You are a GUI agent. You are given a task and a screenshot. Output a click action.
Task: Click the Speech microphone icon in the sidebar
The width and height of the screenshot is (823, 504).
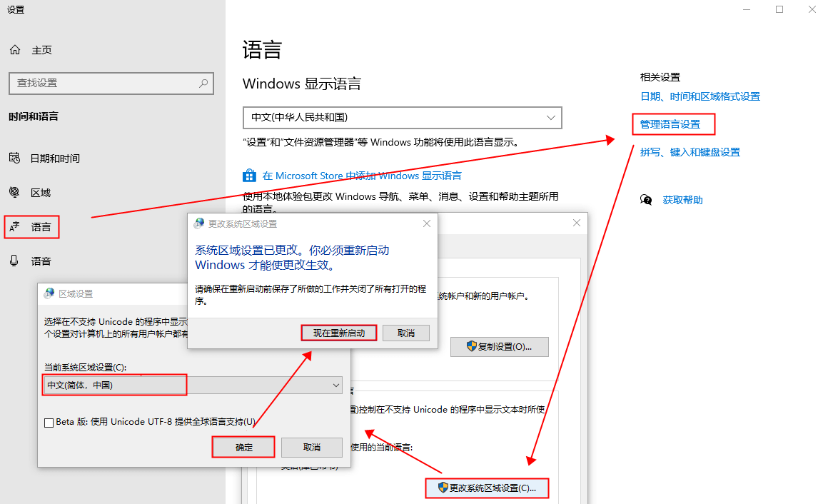[14, 261]
